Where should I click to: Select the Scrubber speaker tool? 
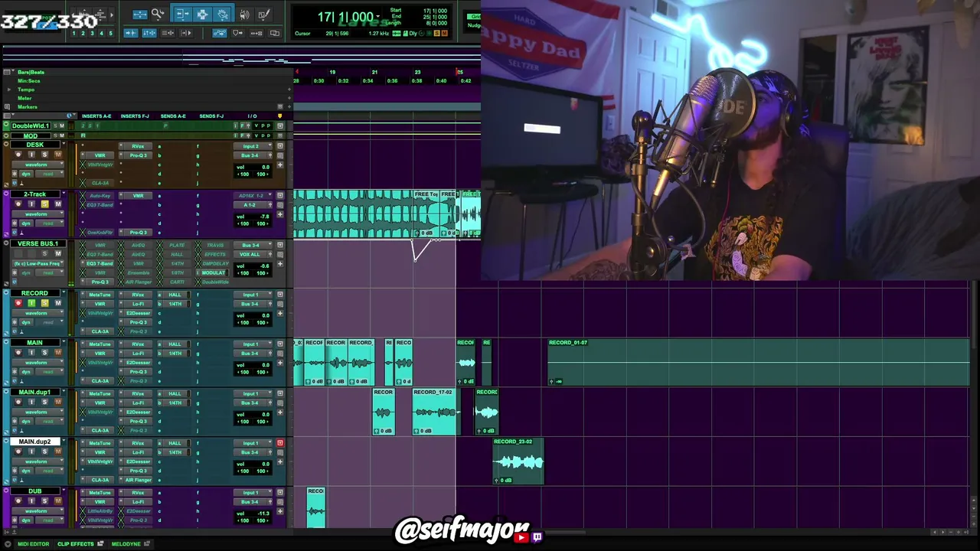click(x=244, y=14)
